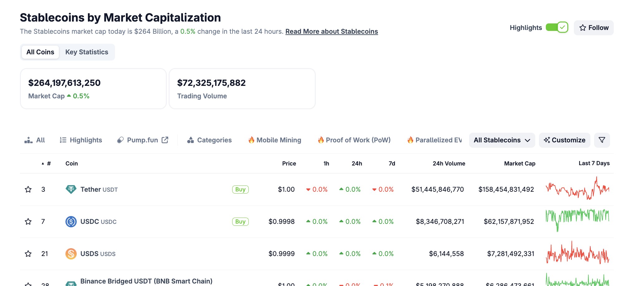Image resolution: width=644 pixels, height=286 pixels.
Task: Favorite USDC with its star icon
Action: pos(28,221)
